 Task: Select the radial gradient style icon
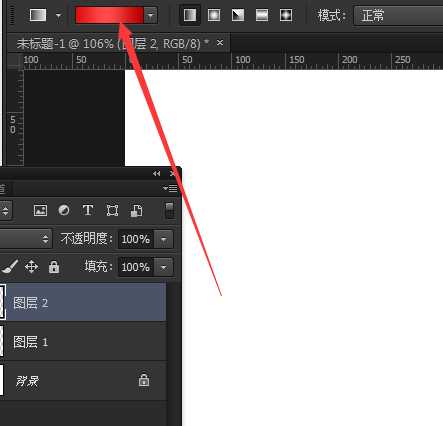(x=214, y=15)
